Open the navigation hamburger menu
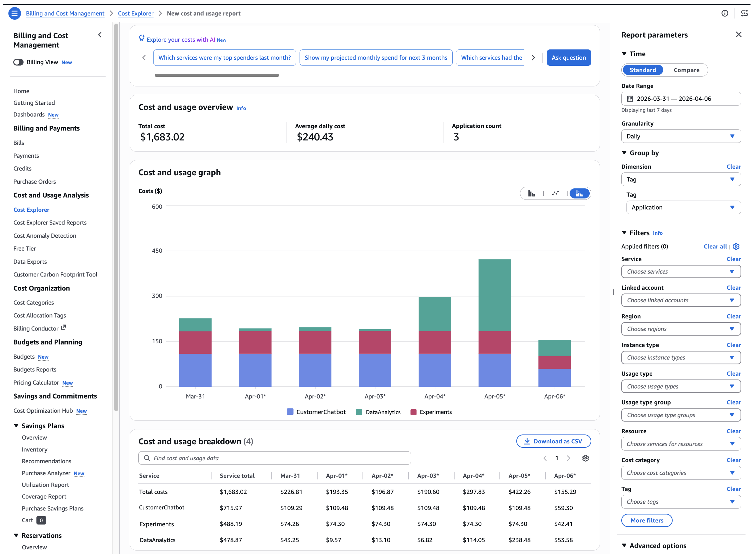Image resolution: width=756 pixels, height=559 pixels. point(14,13)
